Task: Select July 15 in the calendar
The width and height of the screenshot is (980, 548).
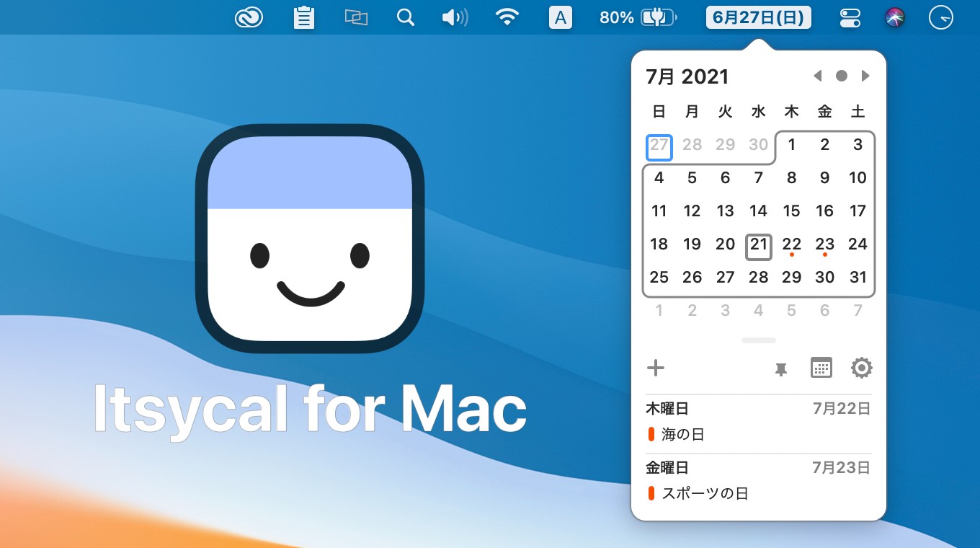Action: [x=791, y=211]
